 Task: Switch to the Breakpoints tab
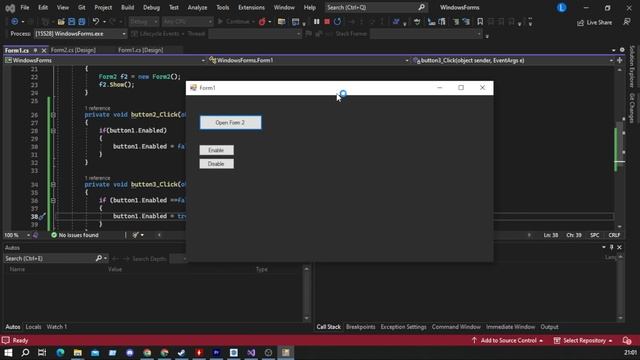pyautogui.click(x=360, y=327)
